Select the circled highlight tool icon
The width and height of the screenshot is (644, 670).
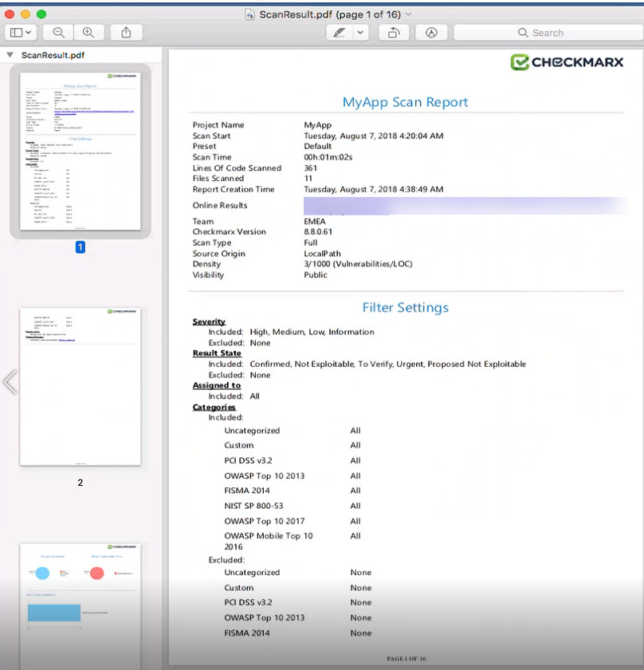(x=431, y=33)
